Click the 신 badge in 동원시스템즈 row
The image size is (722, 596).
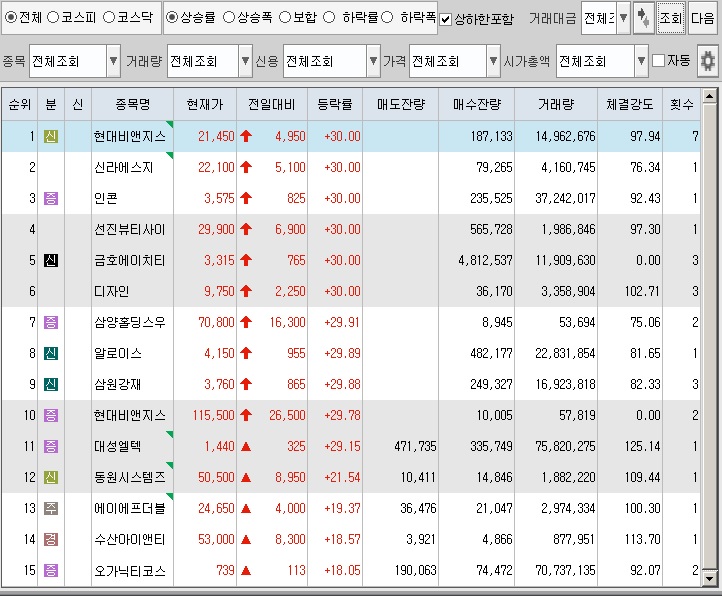tap(51, 477)
